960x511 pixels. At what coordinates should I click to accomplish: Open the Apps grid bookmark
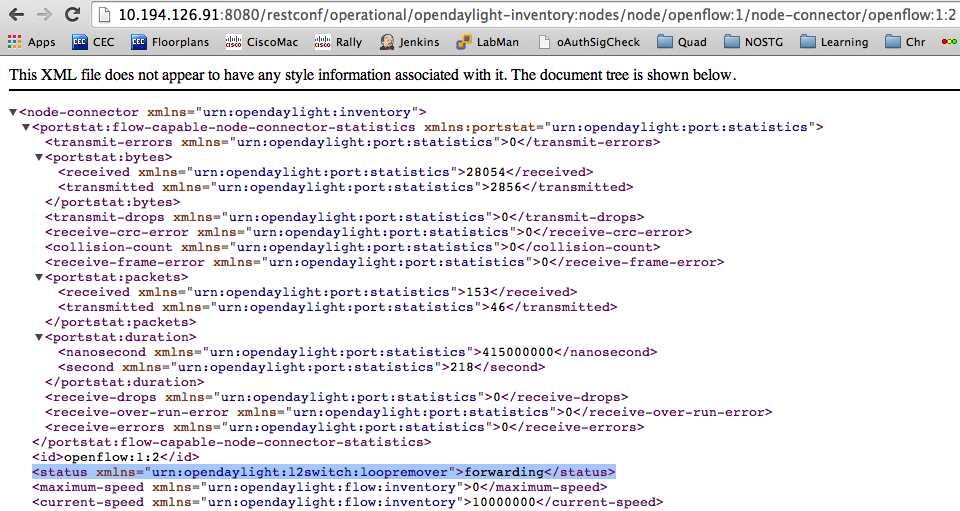31,42
